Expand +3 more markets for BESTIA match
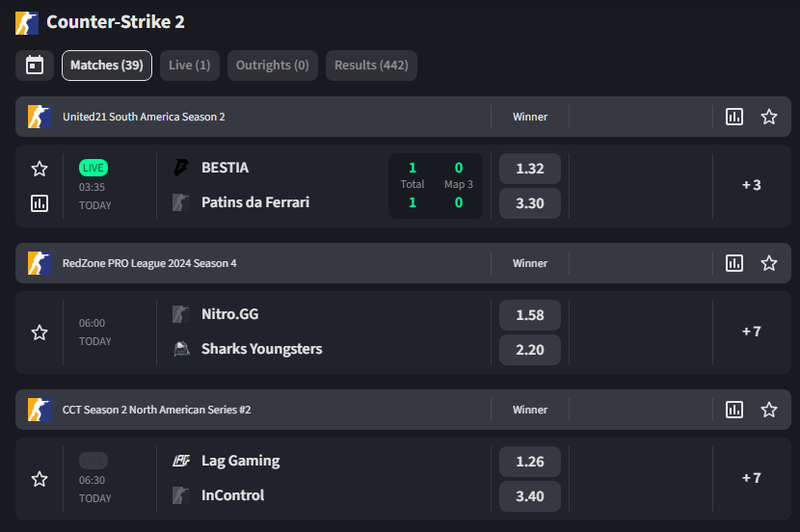 coord(752,185)
